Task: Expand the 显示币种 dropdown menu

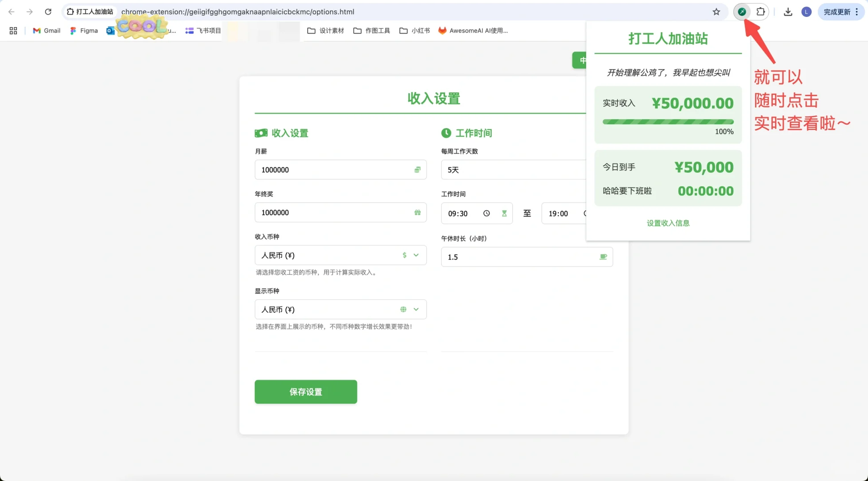Action: point(415,309)
